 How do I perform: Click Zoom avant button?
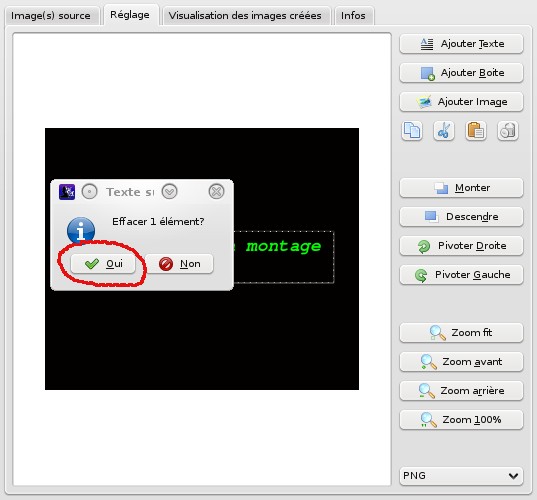tap(461, 362)
